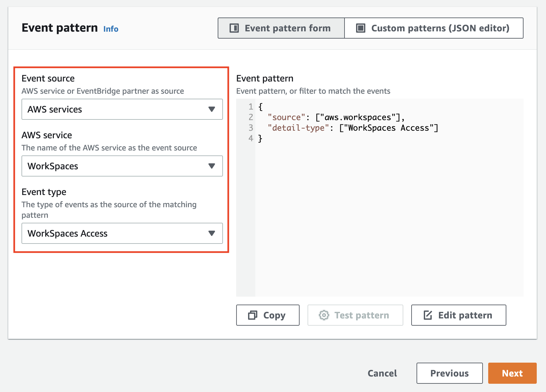Open the Event source dropdown
The width and height of the screenshot is (546, 392).
(x=122, y=109)
